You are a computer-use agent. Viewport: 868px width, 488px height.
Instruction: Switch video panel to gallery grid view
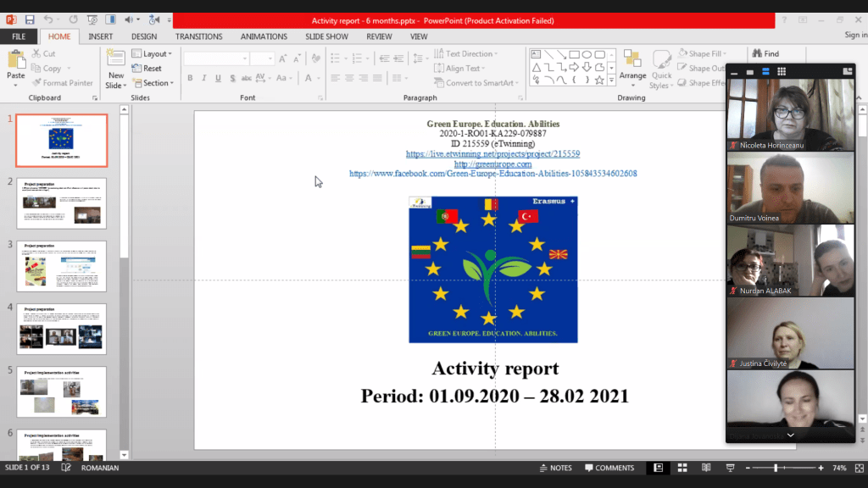[782, 71]
